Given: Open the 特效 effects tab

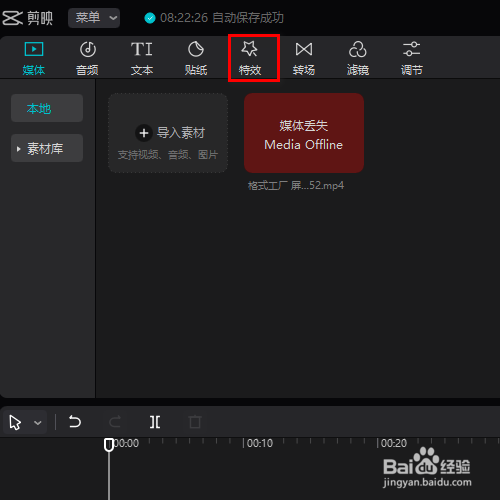Looking at the screenshot, I should point(250,58).
